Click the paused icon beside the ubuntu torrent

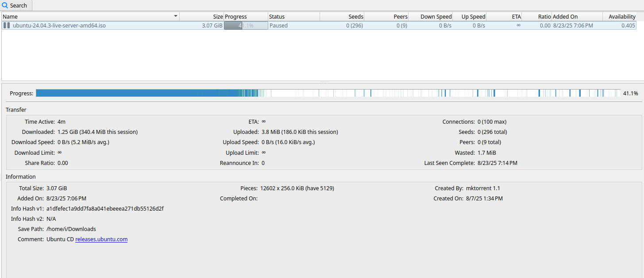tap(7, 26)
